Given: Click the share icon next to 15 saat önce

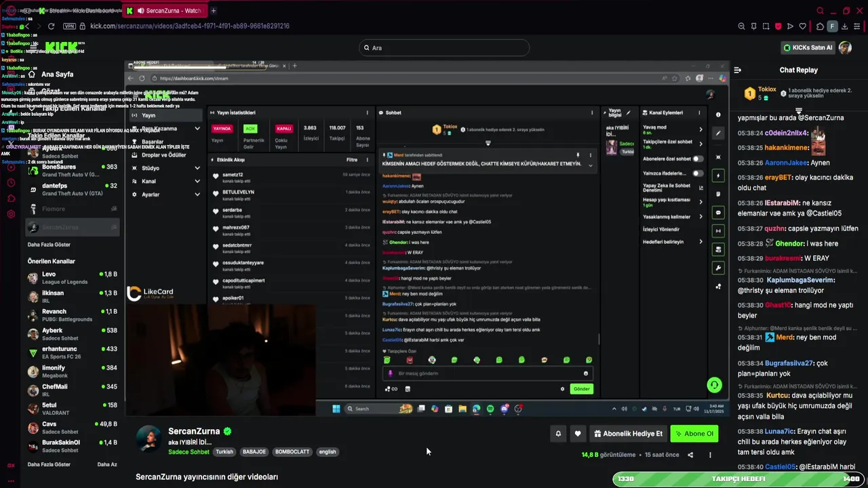Looking at the screenshot, I should [690, 455].
